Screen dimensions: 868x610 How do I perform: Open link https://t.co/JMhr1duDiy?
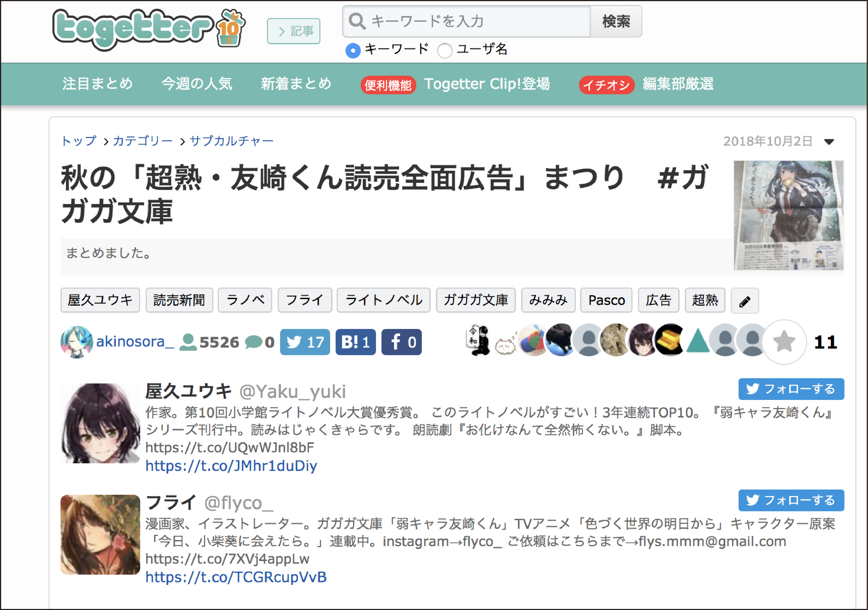pyautogui.click(x=231, y=466)
